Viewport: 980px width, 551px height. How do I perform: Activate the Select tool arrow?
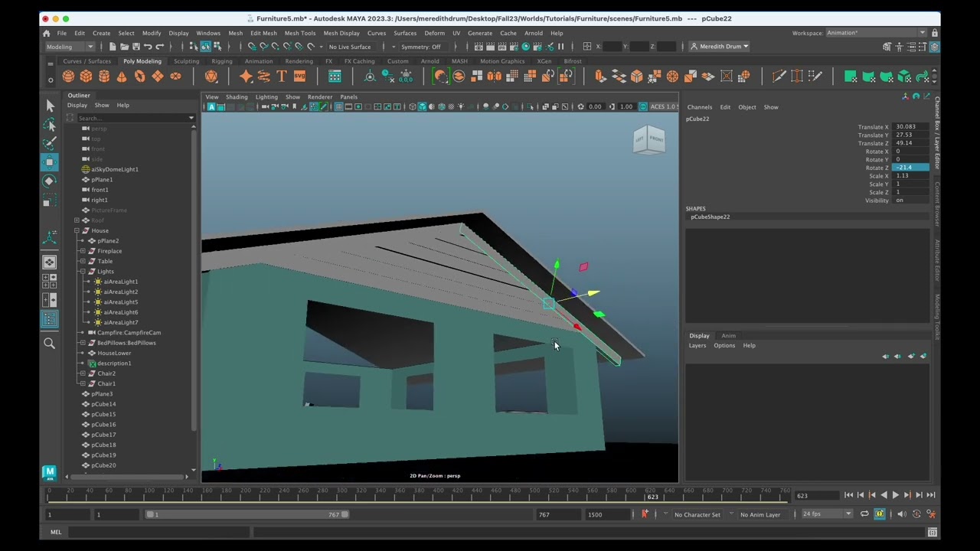(x=50, y=106)
